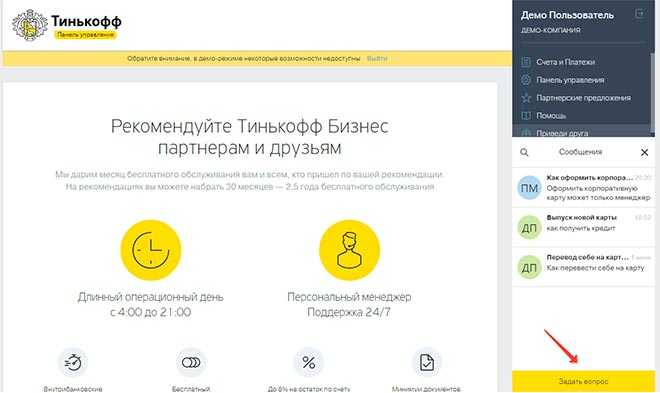Viewport: 660px width, 393px height.
Task: Close the Сообщения panel
Action: click(x=644, y=152)
